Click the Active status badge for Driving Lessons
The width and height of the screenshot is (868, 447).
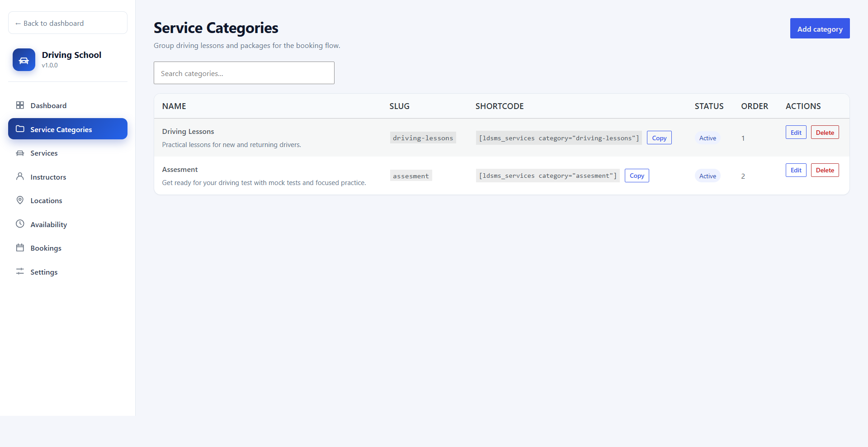pyautogui.click(x=708, y=138)
